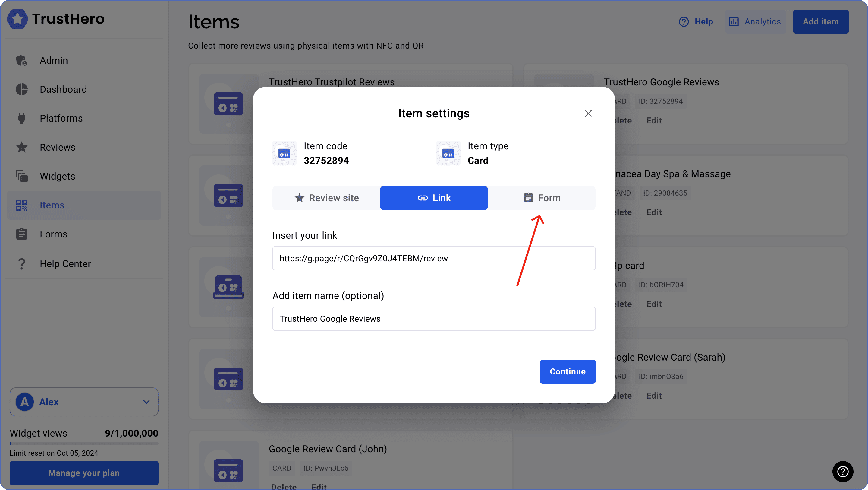Click the Forms clipboard icon in sidebar

tap(22, 234)
